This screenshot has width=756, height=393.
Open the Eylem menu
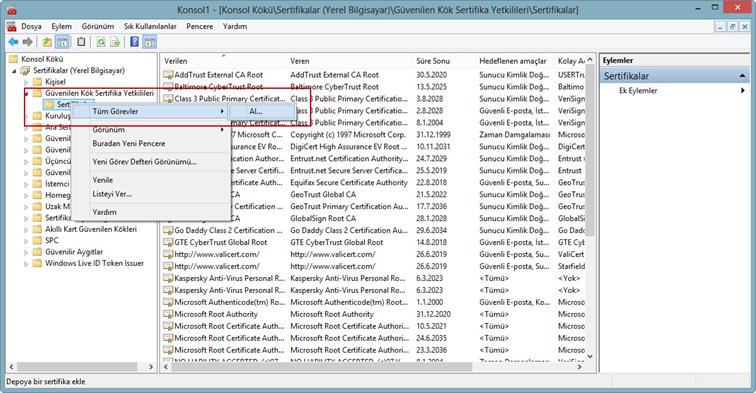(62, 27)
